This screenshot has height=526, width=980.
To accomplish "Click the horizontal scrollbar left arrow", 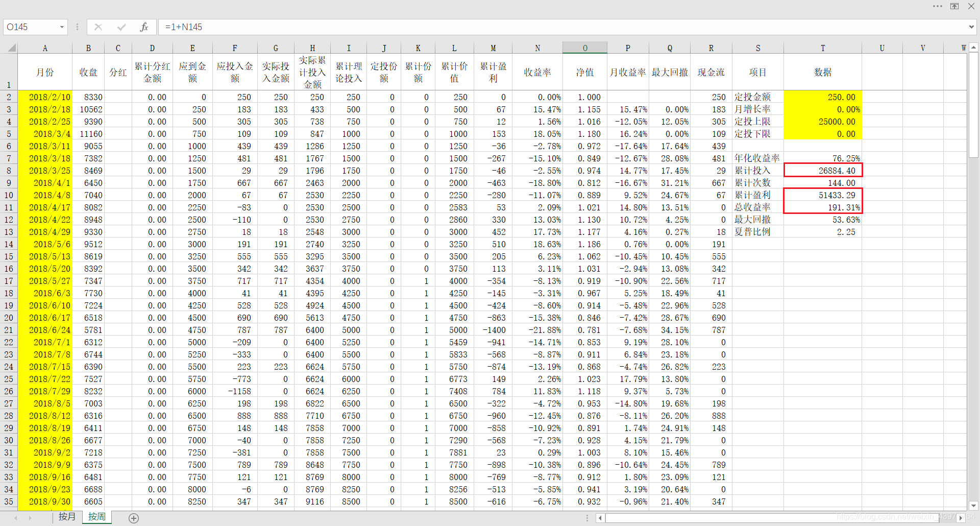I will 600,518.
